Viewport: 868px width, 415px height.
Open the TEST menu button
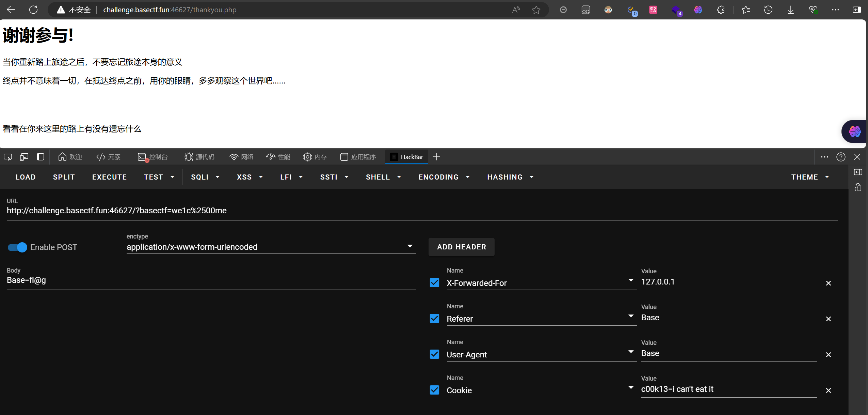pyautogui.click(x=159, y=177)
